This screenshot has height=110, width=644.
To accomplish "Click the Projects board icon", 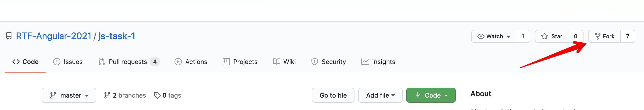I will coord(226,62).
